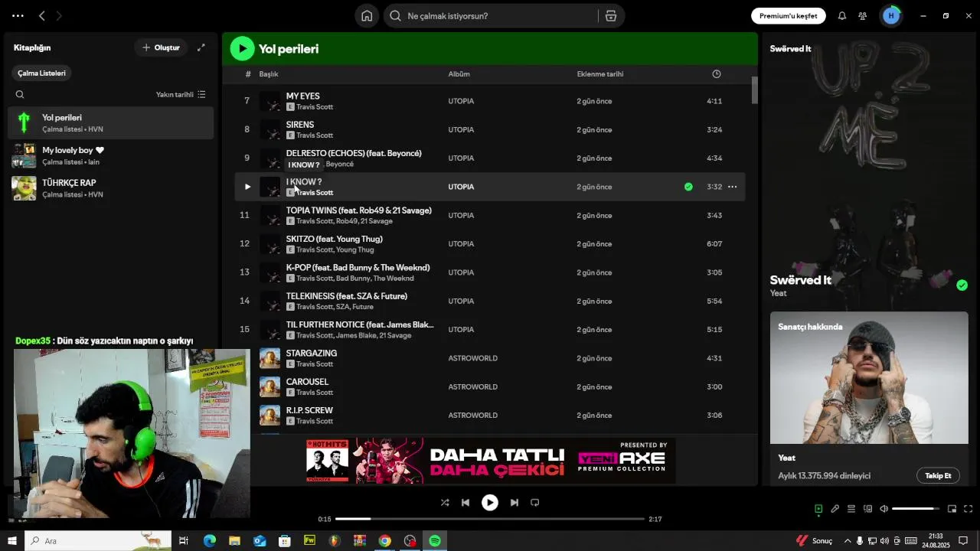Open the three-dot app menu
This screenshot has height=551, width=980.
tap(18, 16)
